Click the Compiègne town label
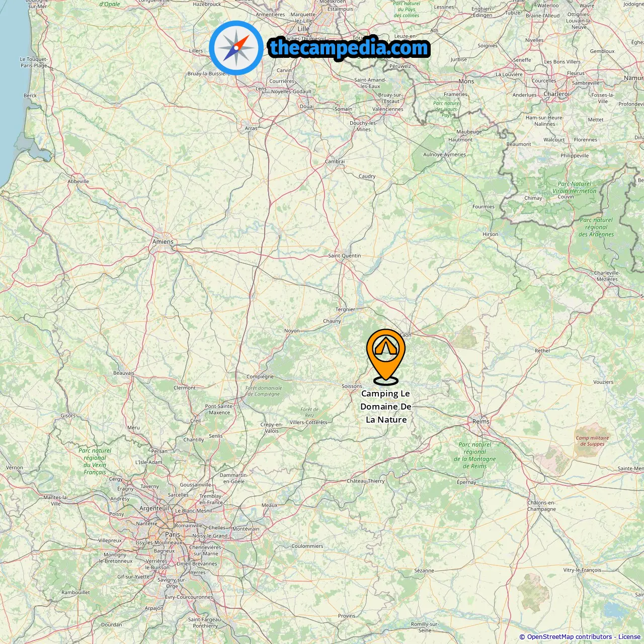 [x=260, y=376]
